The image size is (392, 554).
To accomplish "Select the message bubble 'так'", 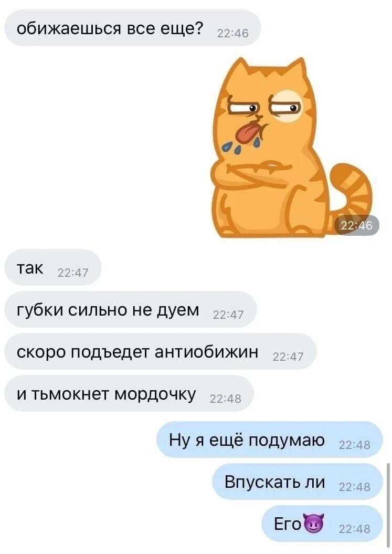I will point(53,267).
